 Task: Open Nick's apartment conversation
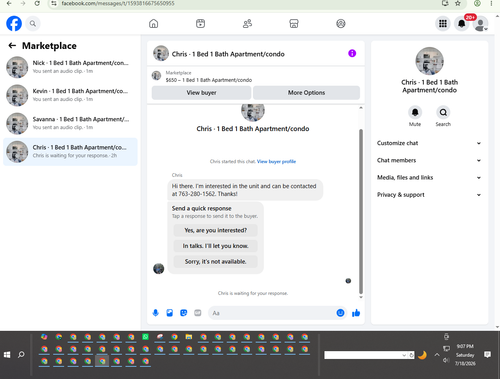click(x=70, y=67)
